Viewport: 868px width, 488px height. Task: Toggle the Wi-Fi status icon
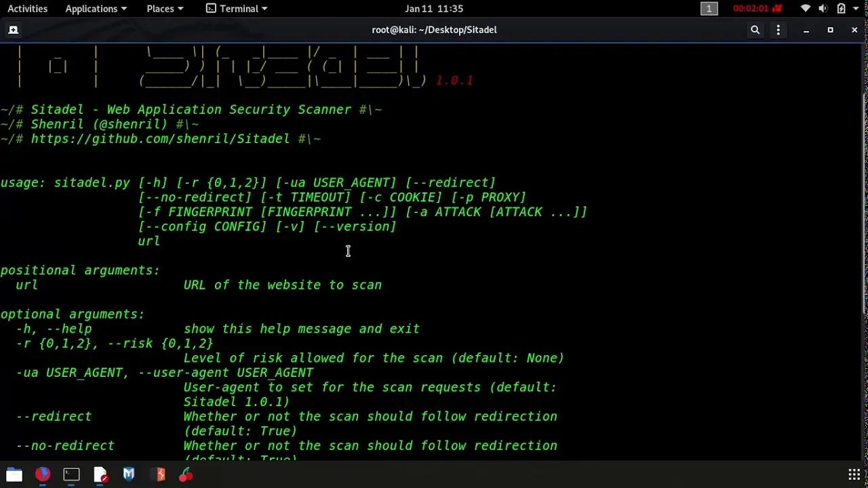click(x=804, y=8)
